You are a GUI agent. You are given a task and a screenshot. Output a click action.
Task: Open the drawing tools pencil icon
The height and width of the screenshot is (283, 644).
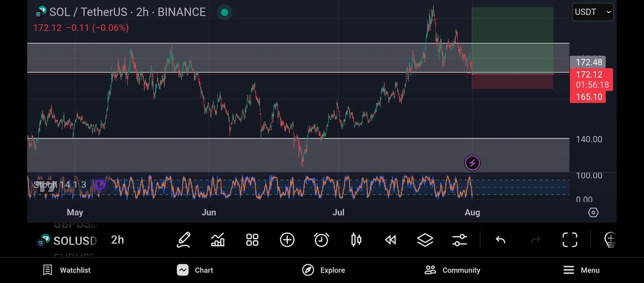pyautogui.click(x=183, y=240)
